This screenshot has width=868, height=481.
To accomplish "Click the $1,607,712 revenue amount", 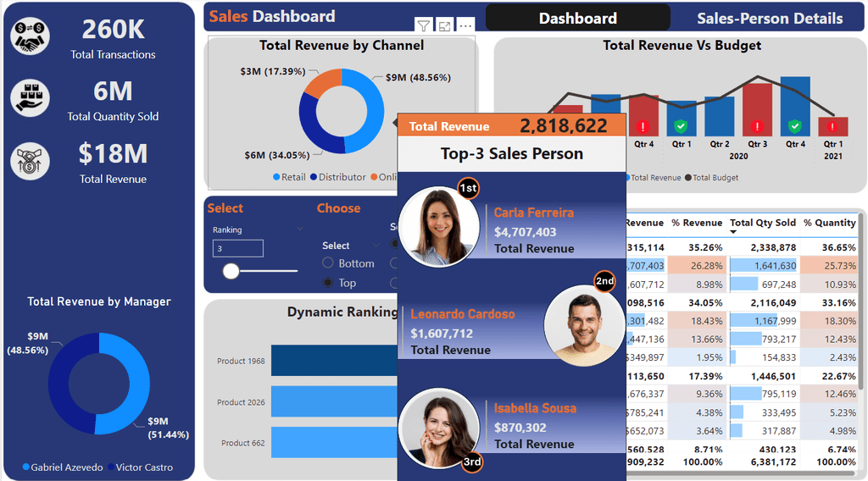I will pyautogui.click(x=442, y=334).
